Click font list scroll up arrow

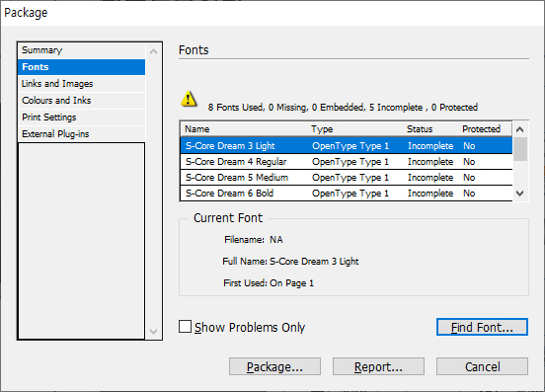click(520, 129)
